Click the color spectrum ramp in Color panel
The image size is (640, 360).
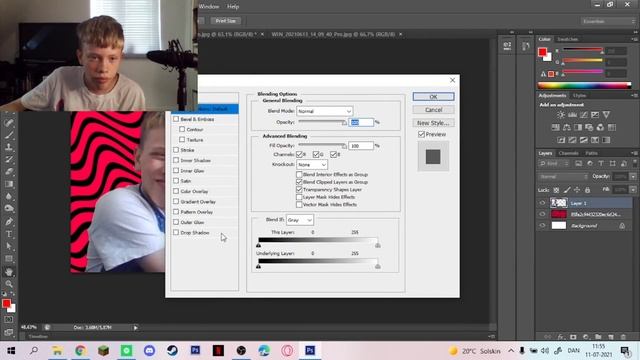(584, 85)
